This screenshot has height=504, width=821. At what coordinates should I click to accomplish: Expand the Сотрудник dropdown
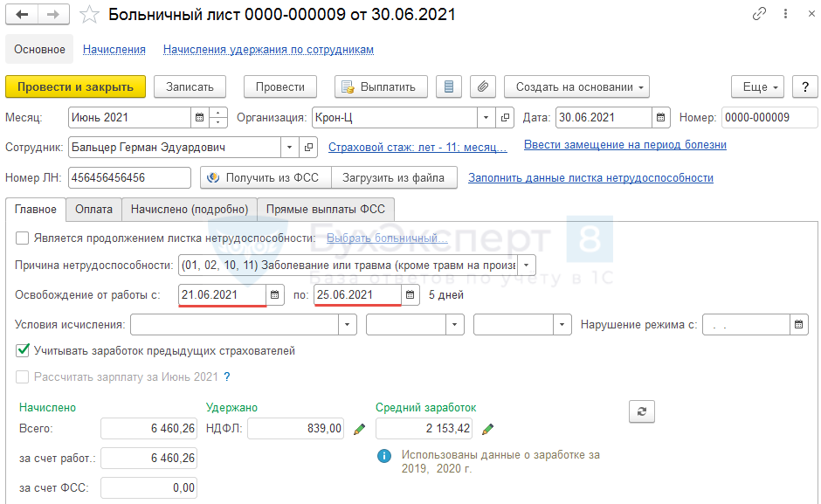click(x=290, y=148)
